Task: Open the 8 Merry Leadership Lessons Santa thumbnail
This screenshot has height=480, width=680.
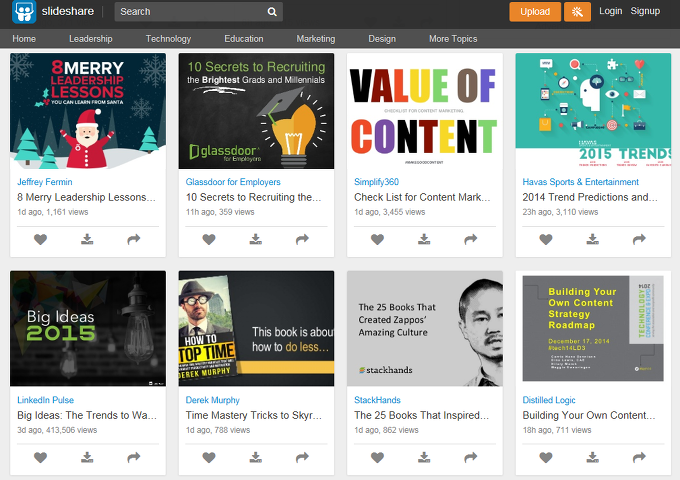Action: point(88,111)
